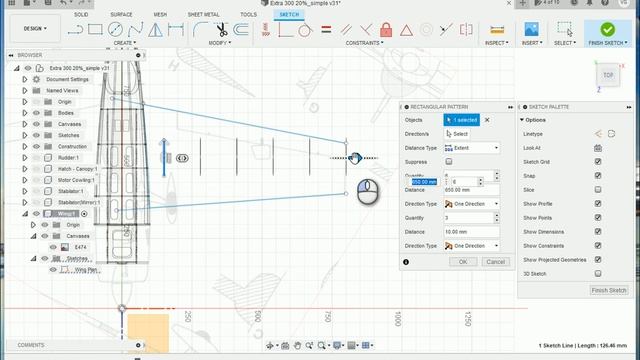Select the Sketch Dimension tool
Image resolution: width=640 pixels, height=360 pixels.
[x=176, y=30]
